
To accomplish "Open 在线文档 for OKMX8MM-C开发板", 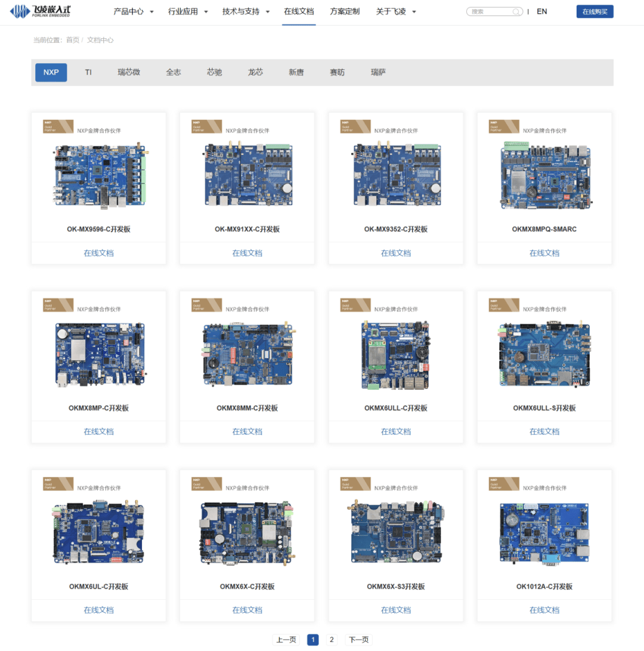I will [x=247, y=432].
